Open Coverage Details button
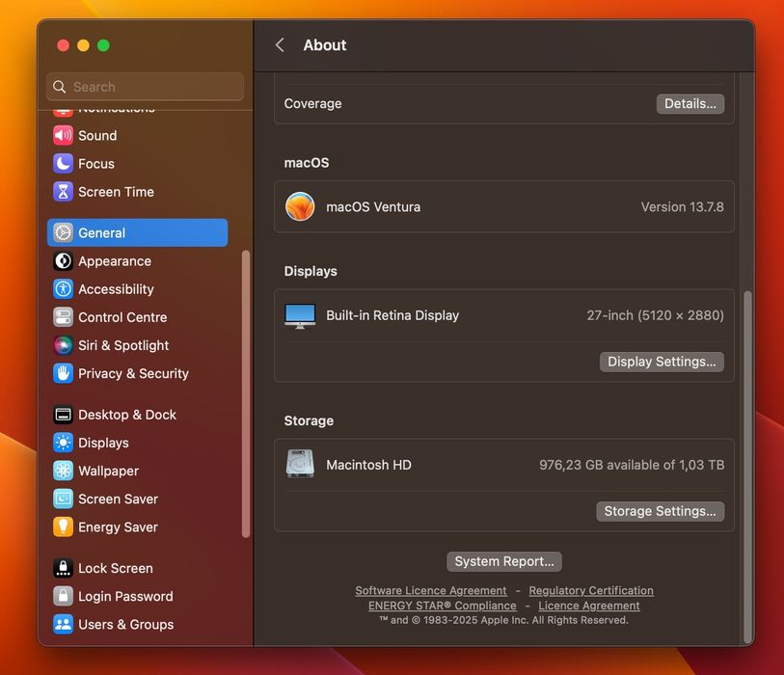 click(690, 104)
